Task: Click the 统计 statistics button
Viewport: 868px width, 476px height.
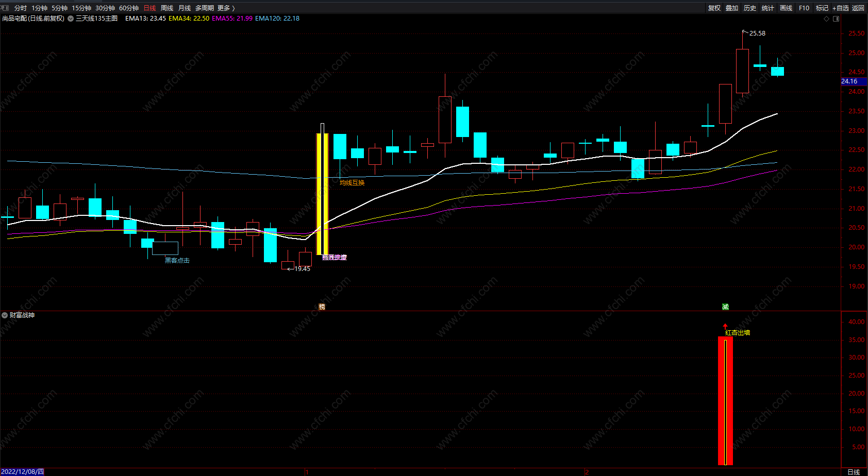Action: pos(768,8)
